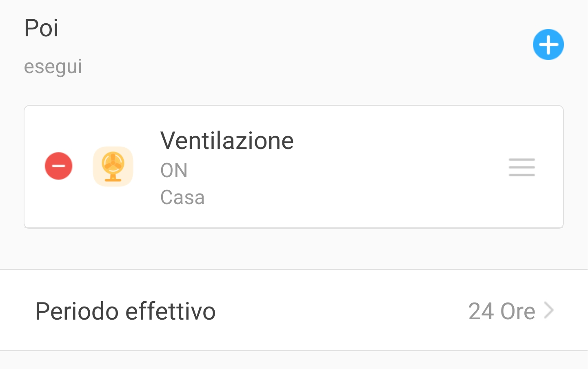Delete the fan action from the list
The image size is (588, 369).
[x=59, y=166]
